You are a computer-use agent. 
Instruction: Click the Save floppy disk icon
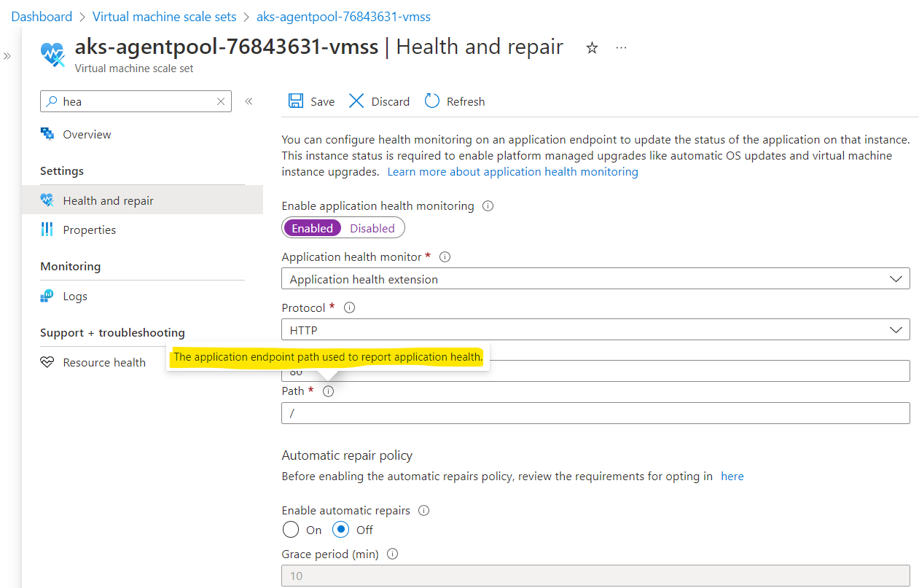pyautogui.click(x=296, y=101)
